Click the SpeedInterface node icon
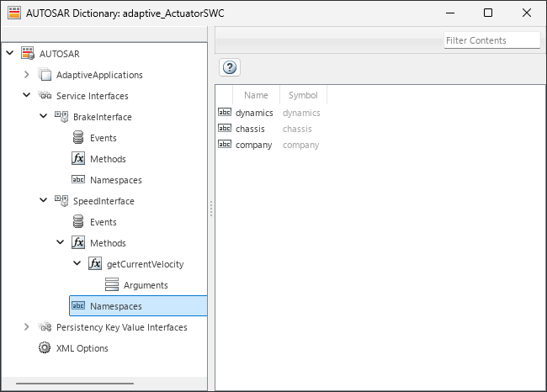 [x=61, y=200]
